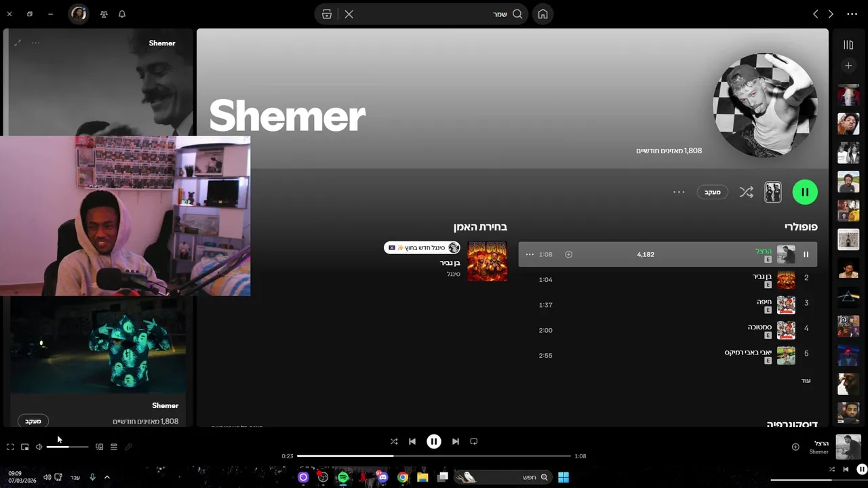
Task: Open Your Library icon in sidebar
Action: click(x=848, y=45)
